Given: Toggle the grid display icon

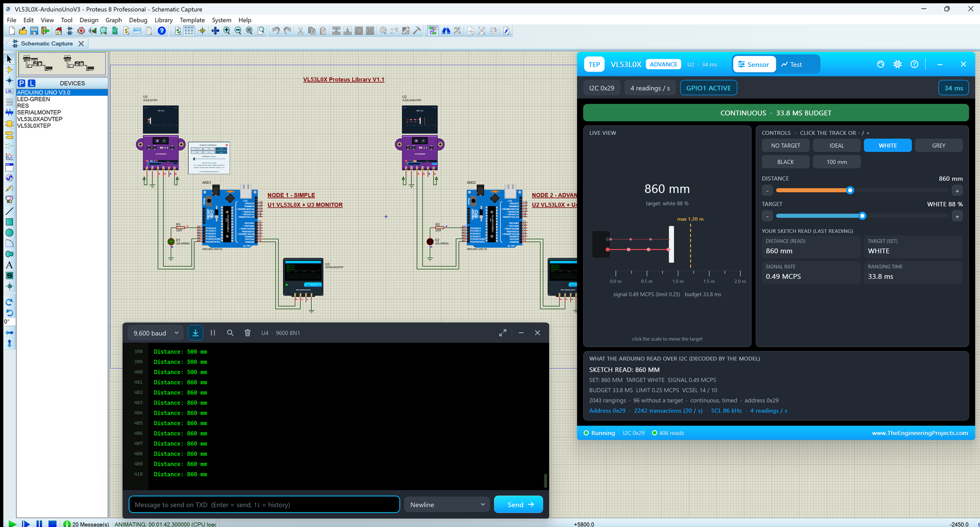Looking at the screenshot, I should point(189,31).
